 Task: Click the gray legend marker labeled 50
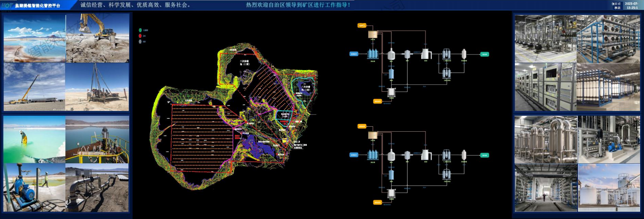click(x=140, y=41)
